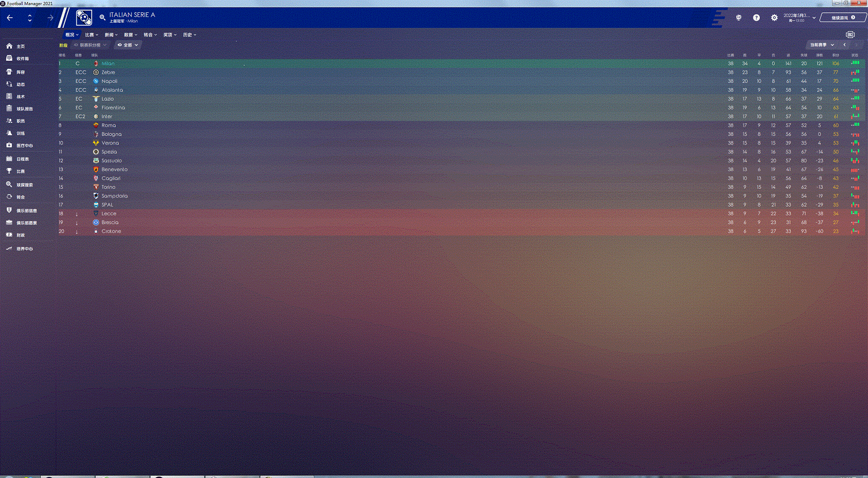Open the Sampdoria team link

(x=114, y=196)
